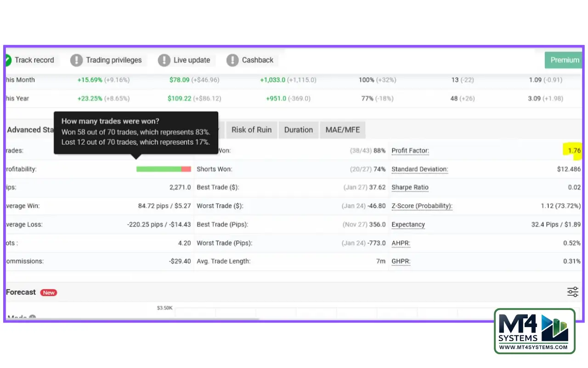Image resolution: width=588 pixels, height=368 pixels.
Task: Select the MAE/MFE tab
Action: [x=343, y=130]
